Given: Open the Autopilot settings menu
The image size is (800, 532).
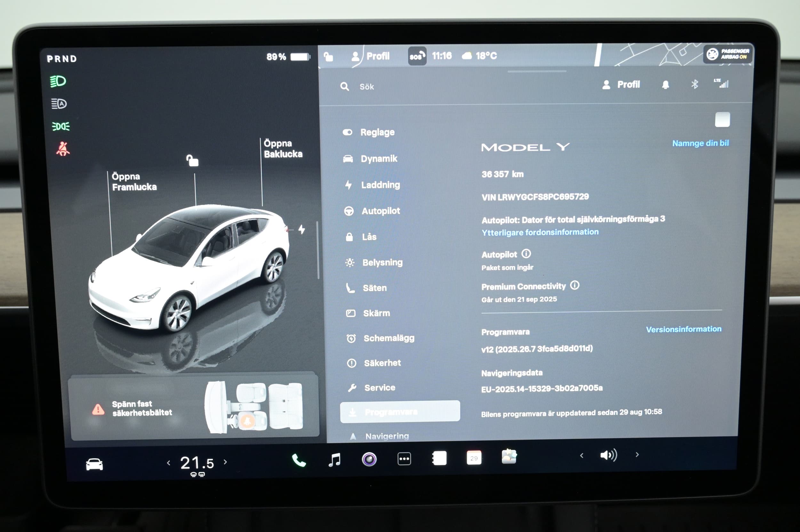Looking at the screenshot, I should click(372, 211).
